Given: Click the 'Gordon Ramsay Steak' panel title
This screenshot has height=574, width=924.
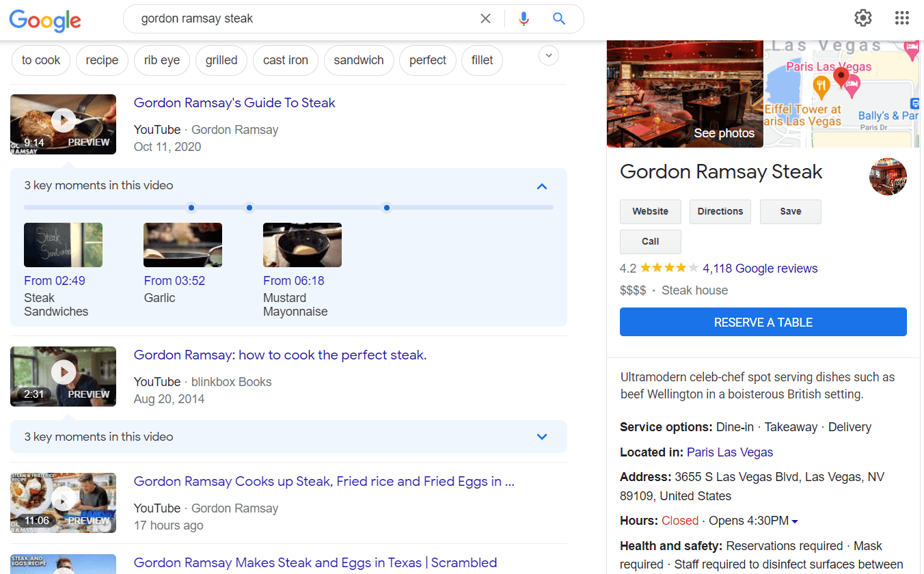Looking at the screenshot, I should click(x=721, y=172).
